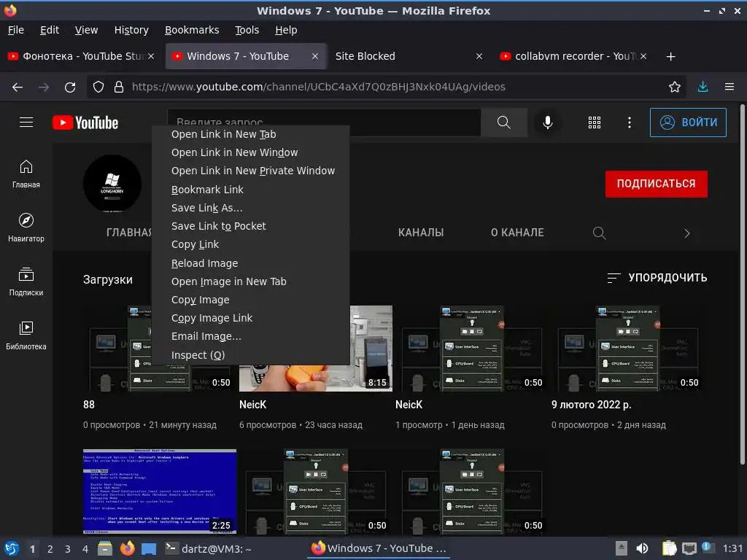Open the Help menu
The width and height of the screenshot is (747, 560).
[286, 30]
